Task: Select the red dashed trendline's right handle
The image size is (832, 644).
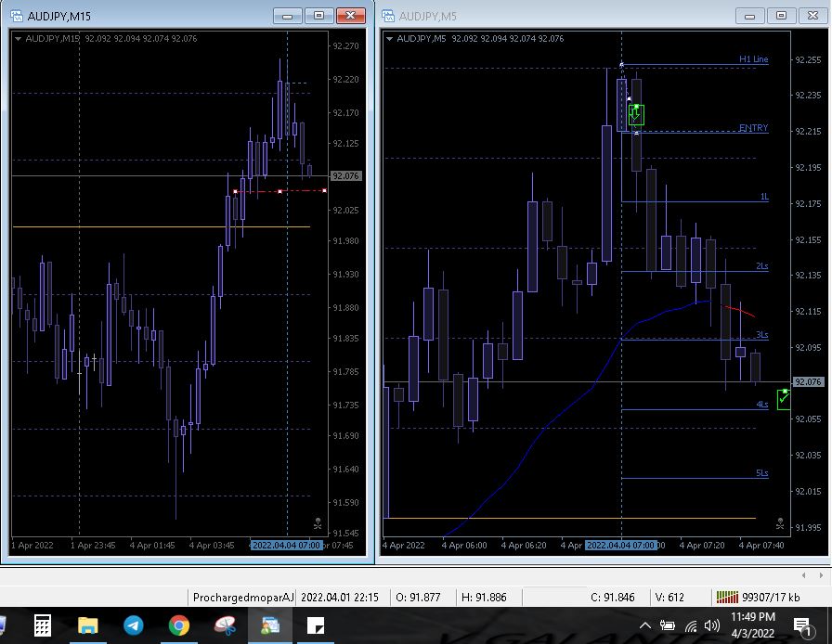Action: [x=324, y=190]
